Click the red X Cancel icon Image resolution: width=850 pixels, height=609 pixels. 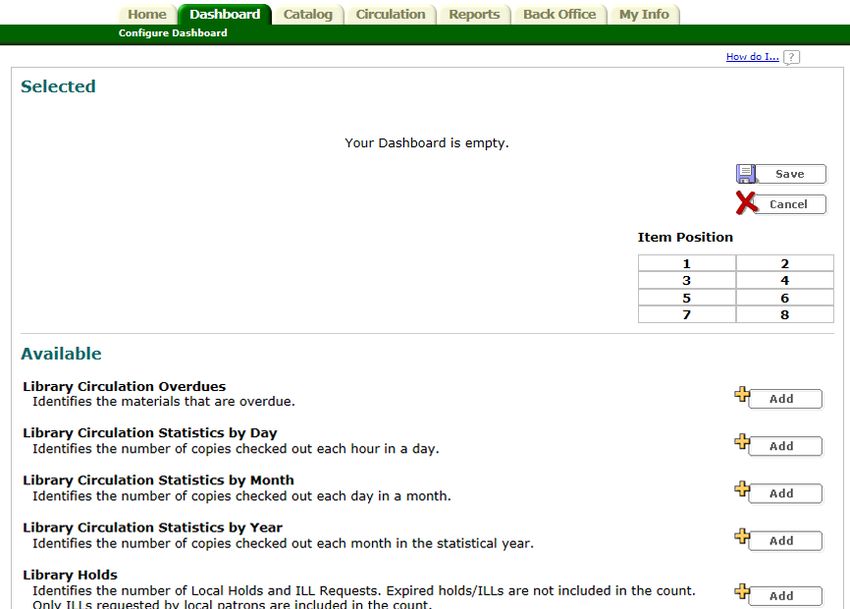click(x=746, y=203)
